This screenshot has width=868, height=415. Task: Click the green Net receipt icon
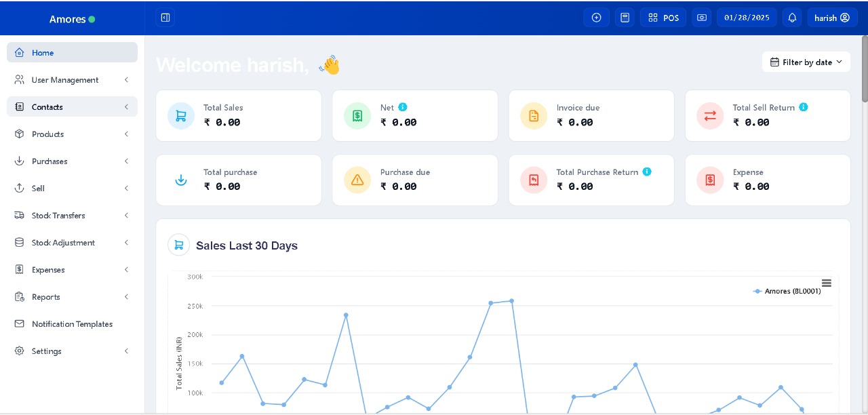357,116
